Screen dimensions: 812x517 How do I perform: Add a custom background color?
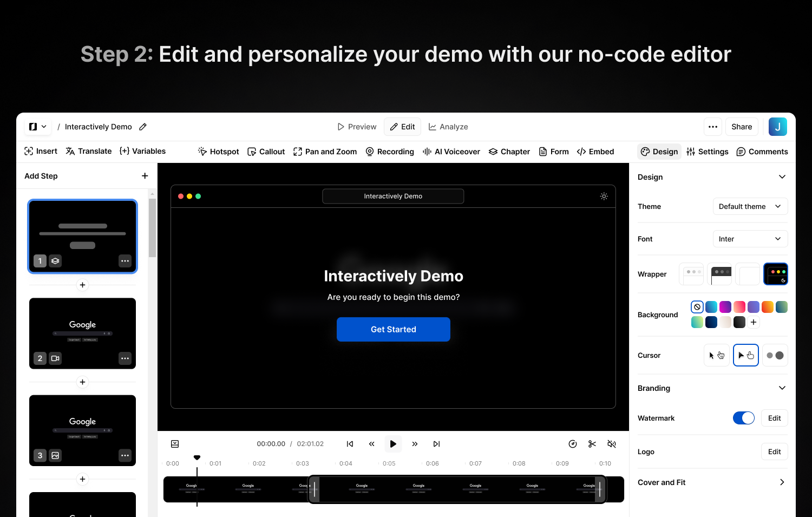[x=754, y=322]
